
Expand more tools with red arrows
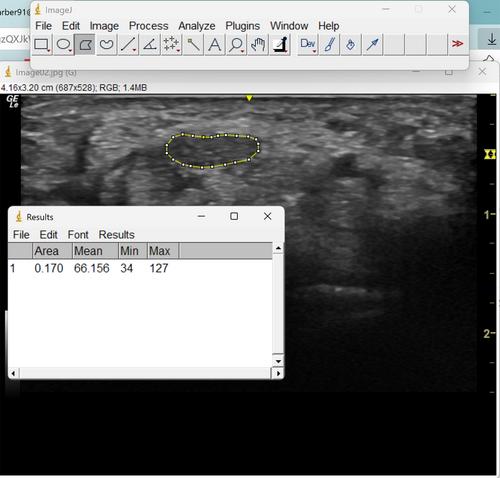tap(457, 44)
